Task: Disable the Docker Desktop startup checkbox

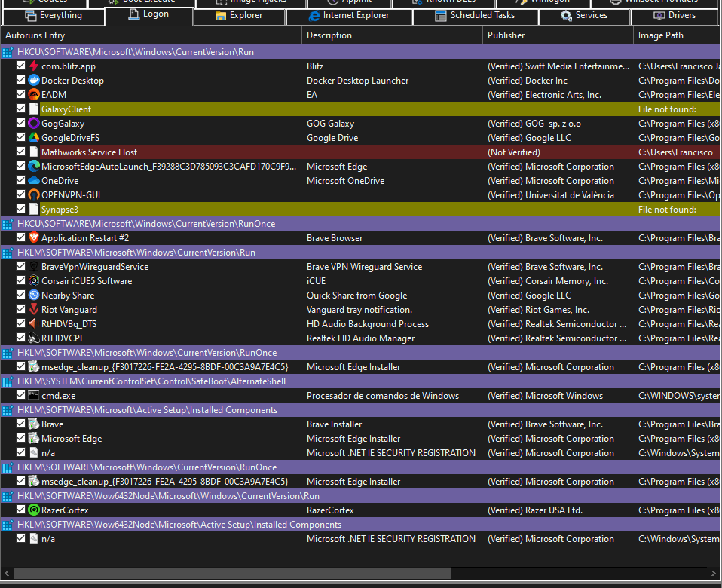Action: tap(20, 80)
